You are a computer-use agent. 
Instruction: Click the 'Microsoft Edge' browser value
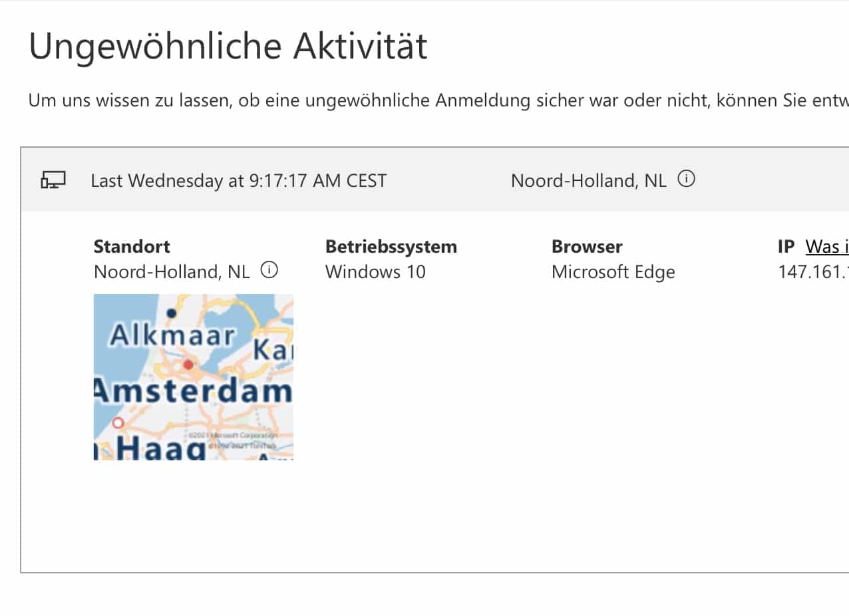613,272
